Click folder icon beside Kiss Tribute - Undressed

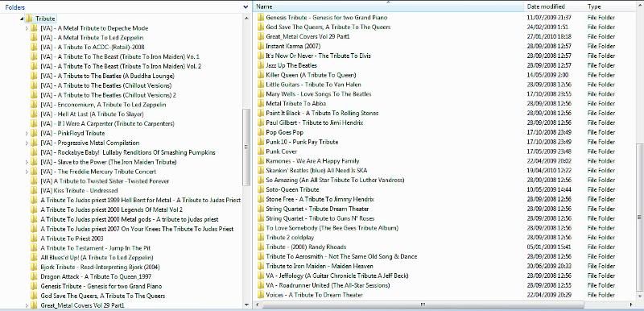34,191
